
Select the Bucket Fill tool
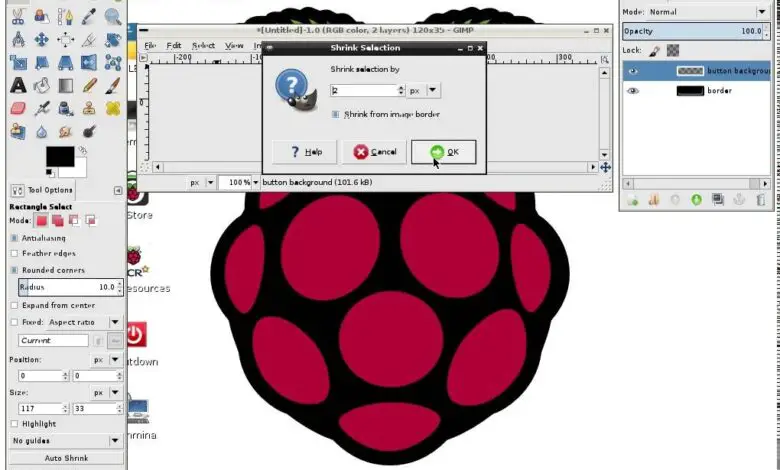point(42,86)
